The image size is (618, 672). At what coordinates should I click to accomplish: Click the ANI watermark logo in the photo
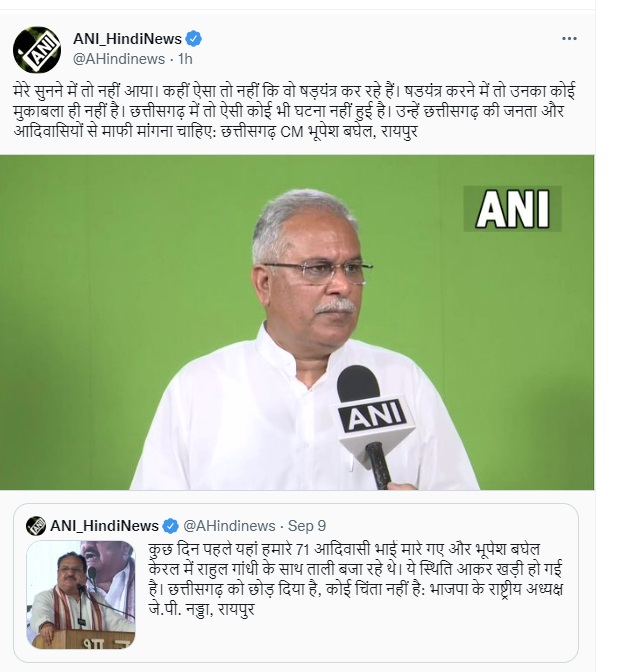513,209
